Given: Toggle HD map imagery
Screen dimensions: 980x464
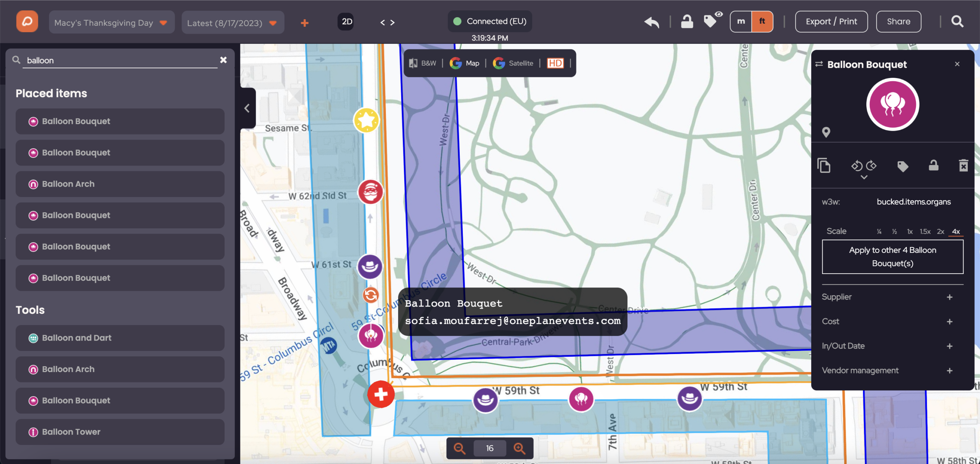Looking at the screenshot, I should [555, 63].
